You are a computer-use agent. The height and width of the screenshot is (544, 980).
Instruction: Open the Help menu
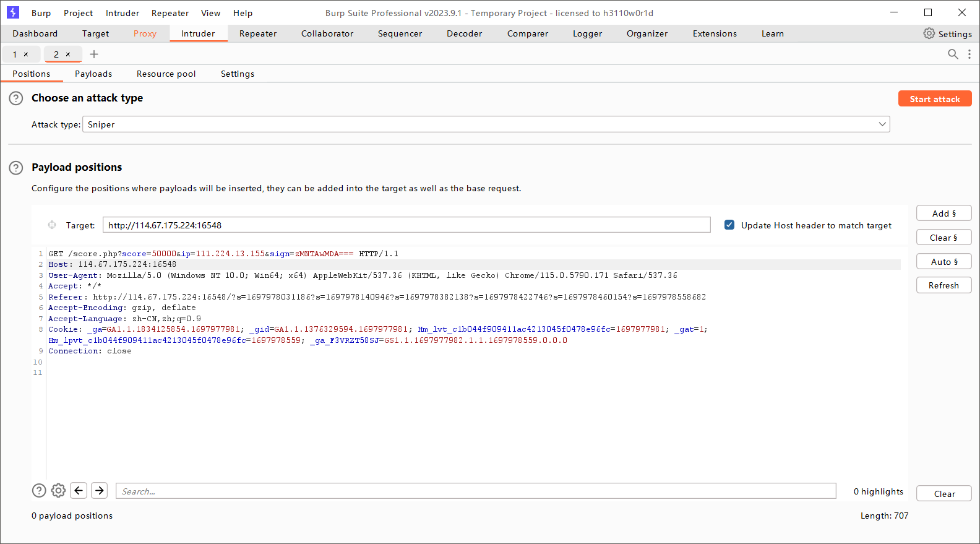click(x=243, y=13)
